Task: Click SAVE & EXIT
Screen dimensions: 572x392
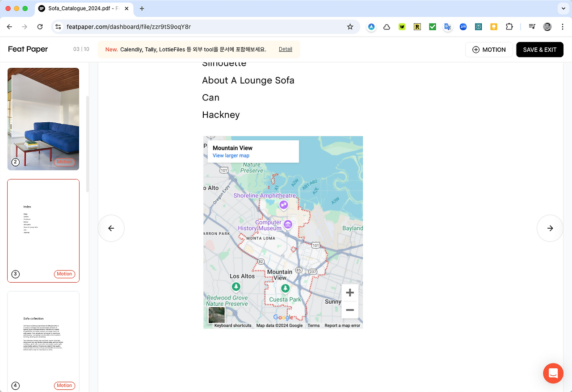Action: point(540,50)
